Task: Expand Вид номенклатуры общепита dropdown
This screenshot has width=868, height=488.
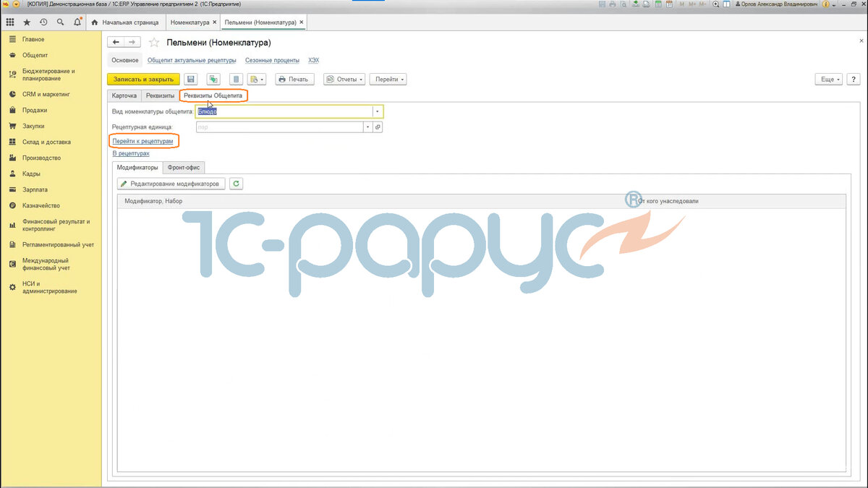Action: [x=378, y=111]
